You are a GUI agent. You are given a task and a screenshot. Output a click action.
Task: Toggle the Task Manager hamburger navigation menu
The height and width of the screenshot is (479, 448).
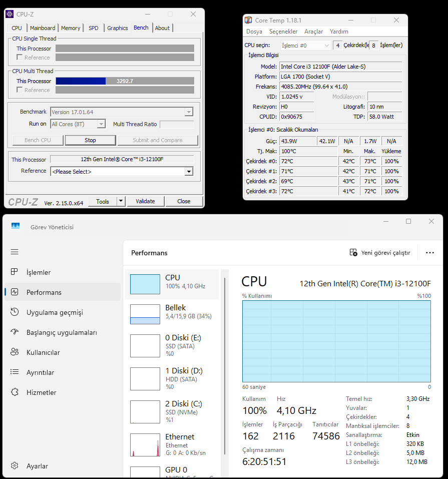[15, 252]
